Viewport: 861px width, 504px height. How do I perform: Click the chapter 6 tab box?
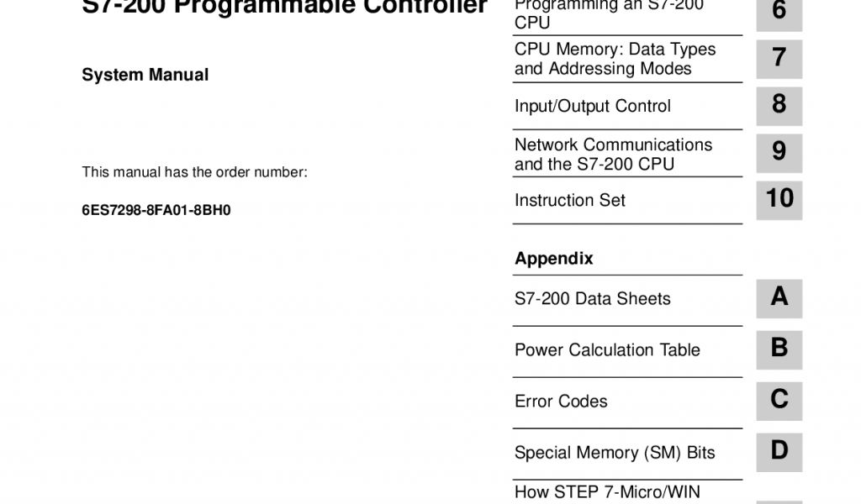pos(779,13)
